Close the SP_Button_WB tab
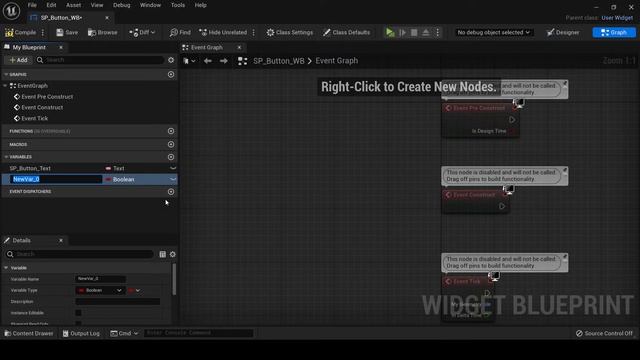The height and width of the screenshot is (360, 640). [107, 18]
